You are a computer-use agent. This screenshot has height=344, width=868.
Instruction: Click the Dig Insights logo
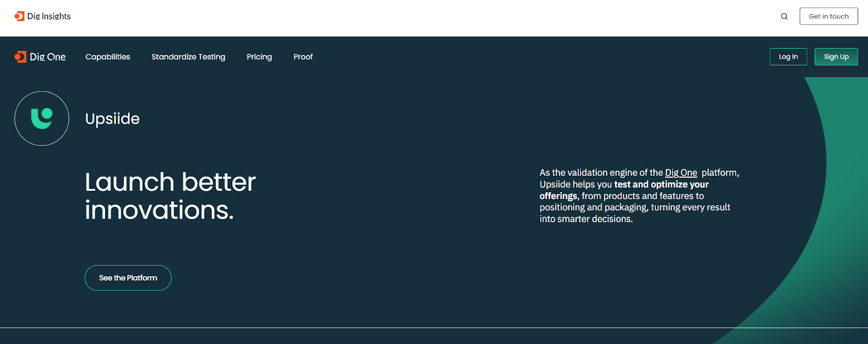click(42, 16)
